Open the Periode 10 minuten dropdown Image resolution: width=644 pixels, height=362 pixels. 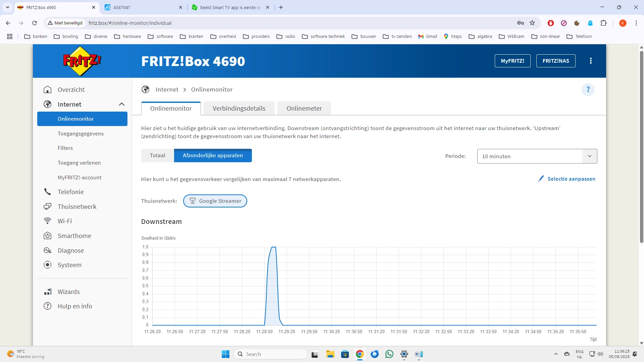point(537,156)
